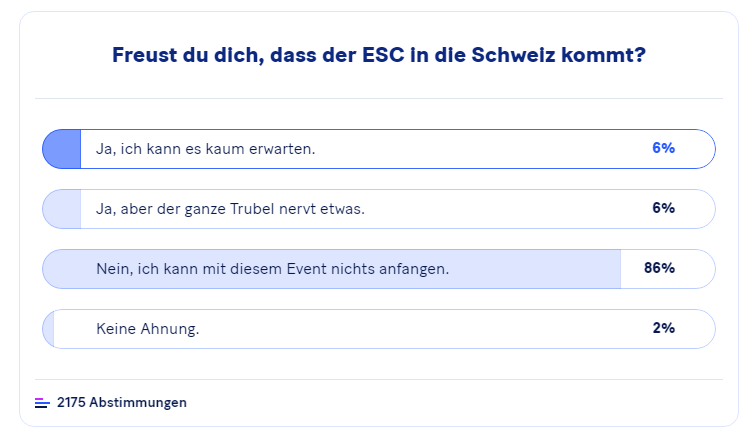Click the "2175 Abstimmungen" vote count text

tap(121, 403)
